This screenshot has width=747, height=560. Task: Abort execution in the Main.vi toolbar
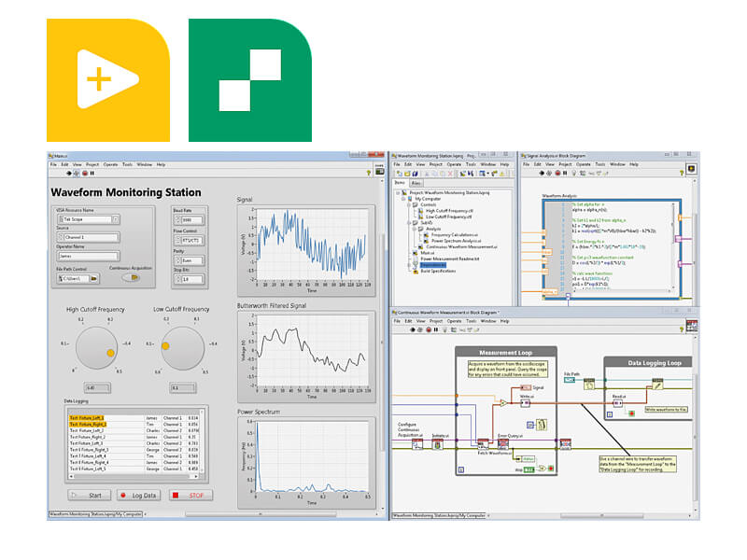[85, 174]
